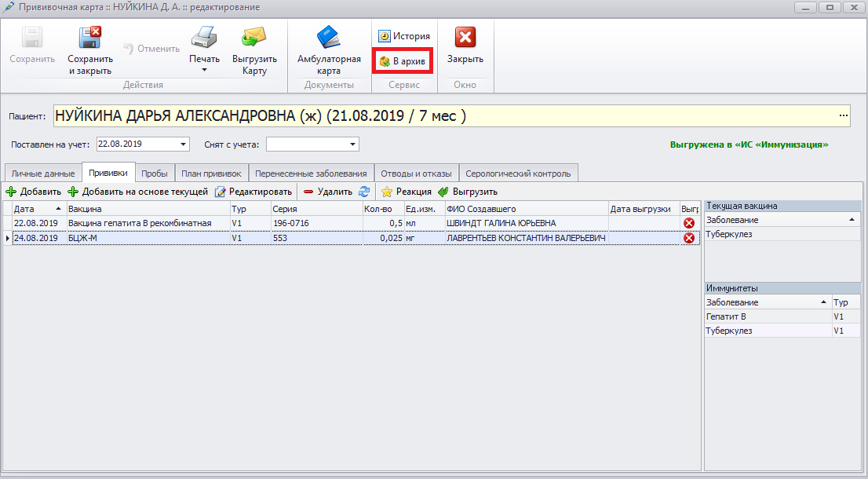Click the patient field ellipsis button
This screenshot has width=868, height=479.
tap(844, 116)
